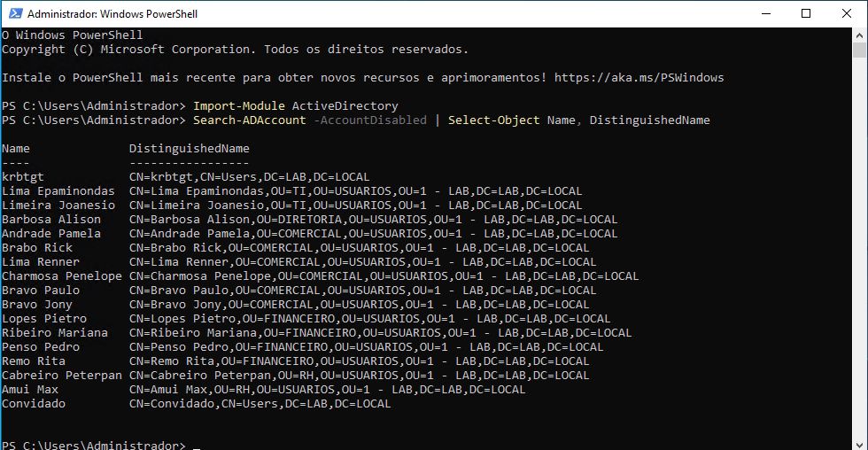Screen dimensions: 868x450
Task: Click the Bravo Paulo name entry
Action: 41,290
